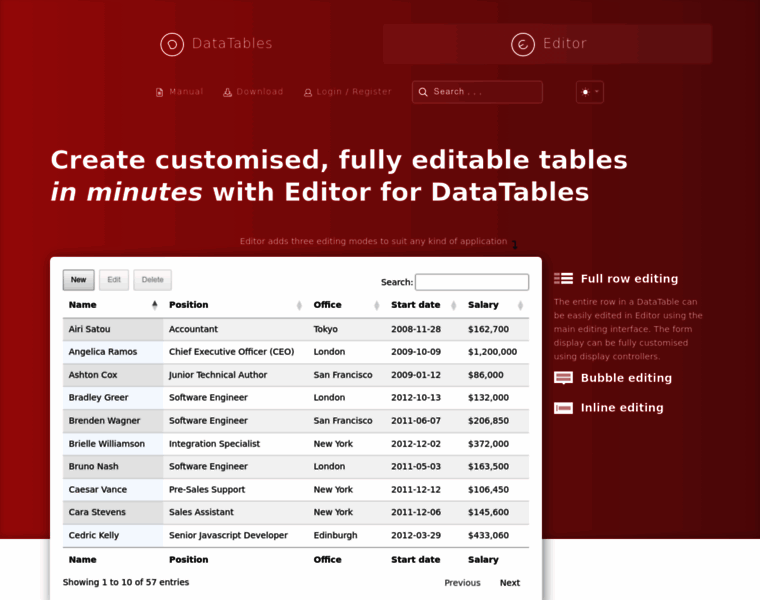Select the Bruno Nash name cell
The width and height of the screenshot is (760, 600).
113,467
